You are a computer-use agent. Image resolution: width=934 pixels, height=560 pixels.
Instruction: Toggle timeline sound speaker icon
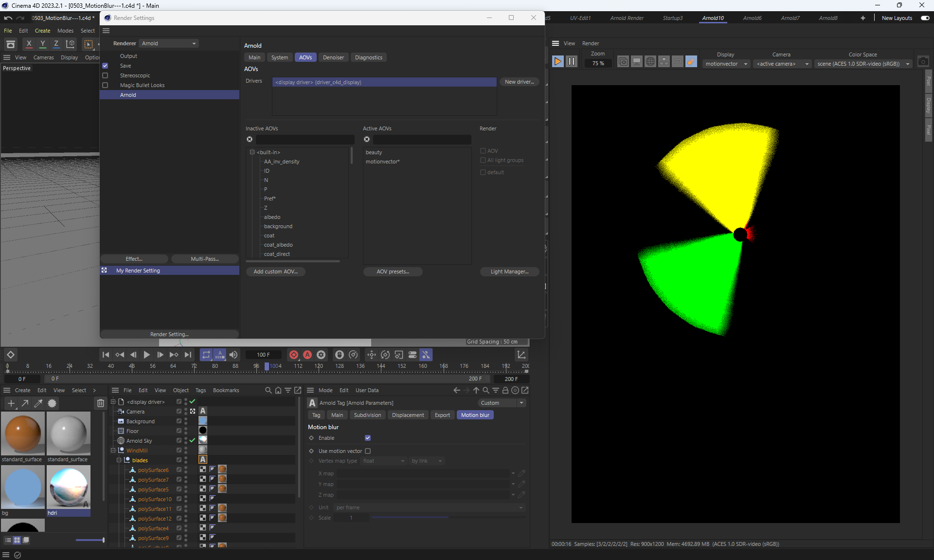[x=233, y=355]
